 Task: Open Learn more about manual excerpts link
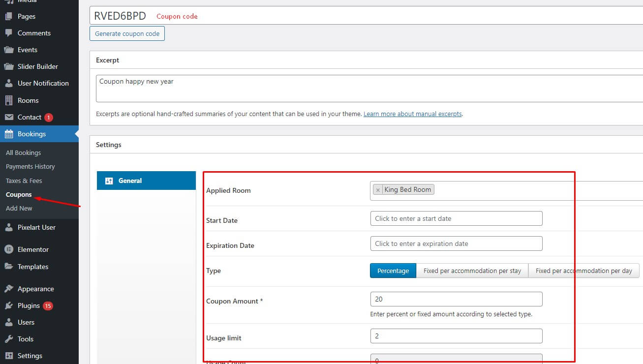pos(412,114)
